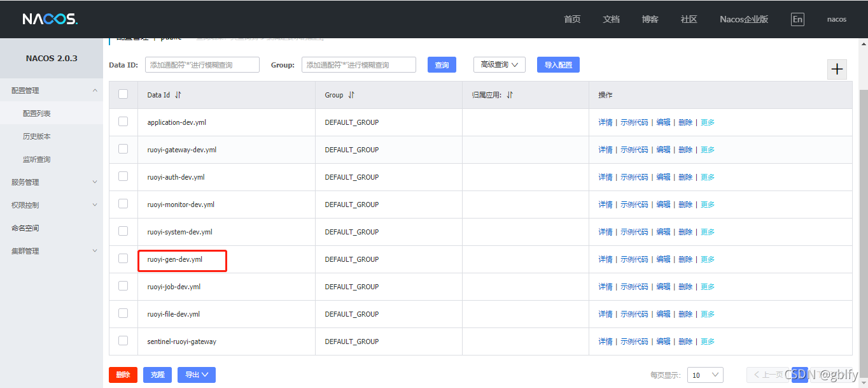The width and height of the screenshot is (868, 388).
Task: Focus the Group search field
Action: 358,64
